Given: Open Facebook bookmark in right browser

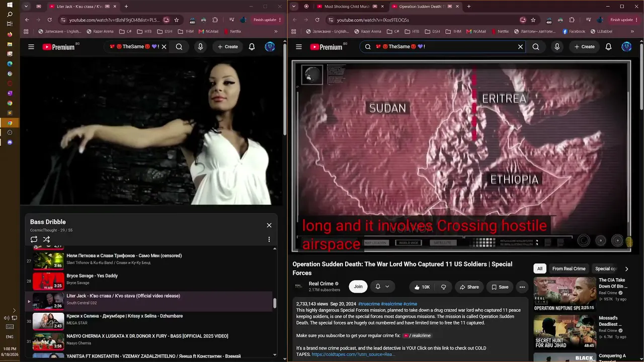Looking at the screenshot, I should pyautogui.click(x=574, y=31).
